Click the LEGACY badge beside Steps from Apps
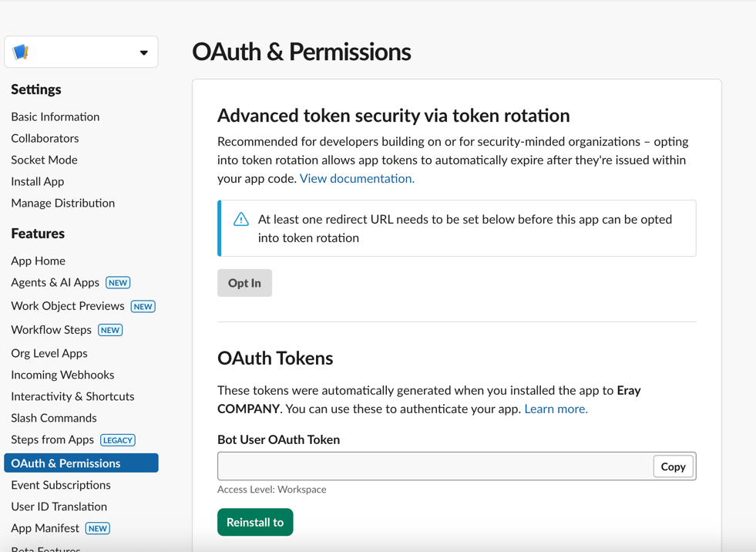This screenshot has width=756, height=552. click(117, 439)
